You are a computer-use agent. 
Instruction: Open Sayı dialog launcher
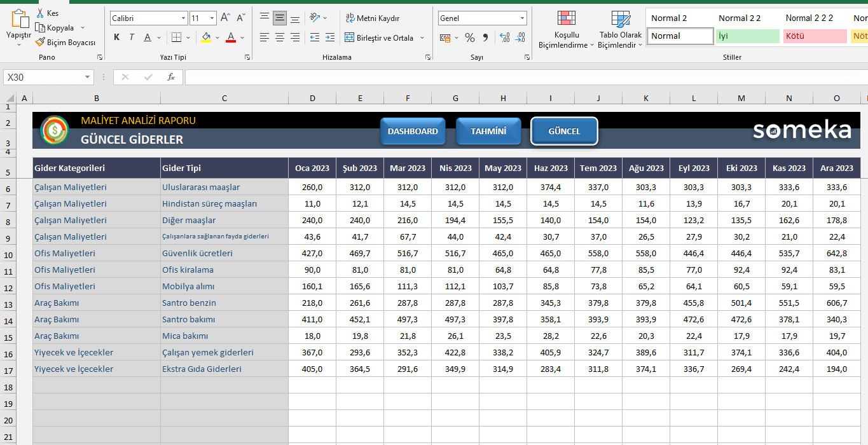click(527, 57)
